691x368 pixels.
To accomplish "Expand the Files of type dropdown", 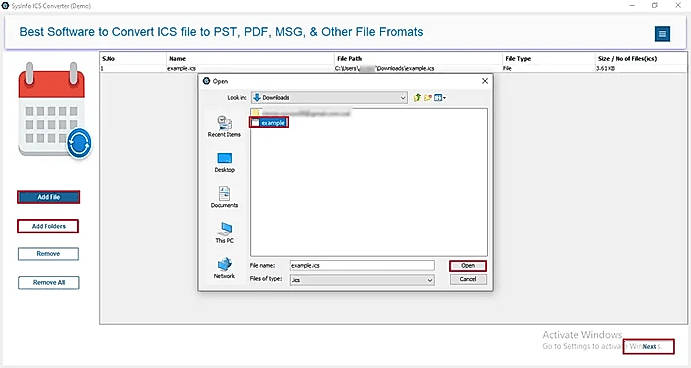I will [x=429, y=280].
